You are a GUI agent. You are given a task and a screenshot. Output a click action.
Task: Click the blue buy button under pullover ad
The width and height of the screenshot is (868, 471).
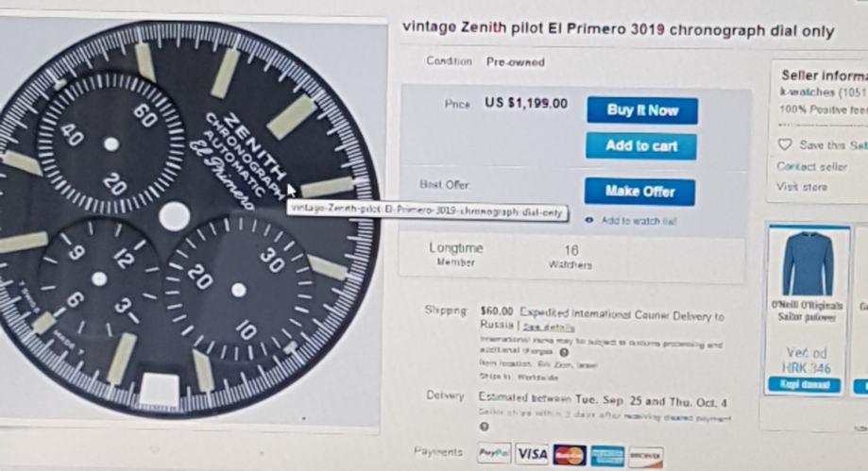(x=804, y=385)
